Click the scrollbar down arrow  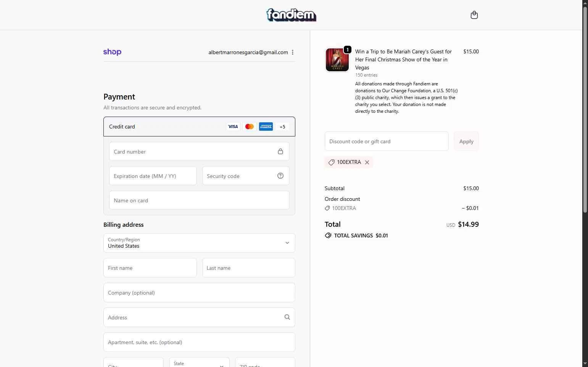585,364
